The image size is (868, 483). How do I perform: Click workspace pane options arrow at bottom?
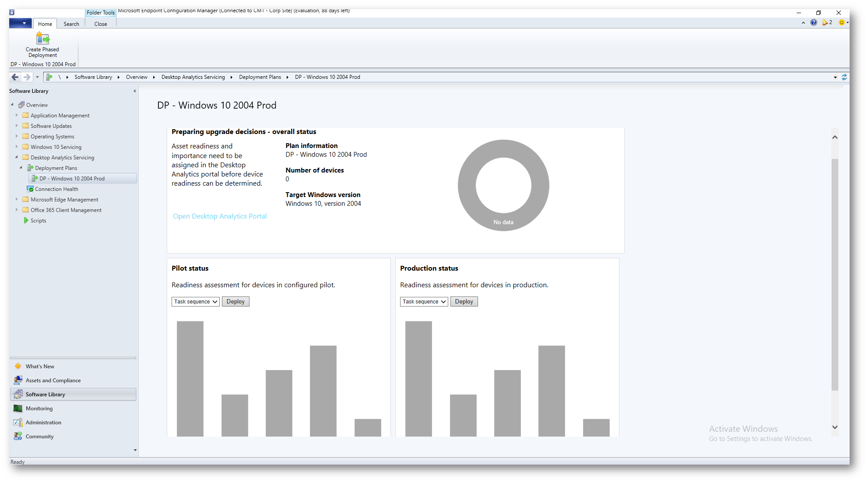pyautogui.click(x=135, y=450)
